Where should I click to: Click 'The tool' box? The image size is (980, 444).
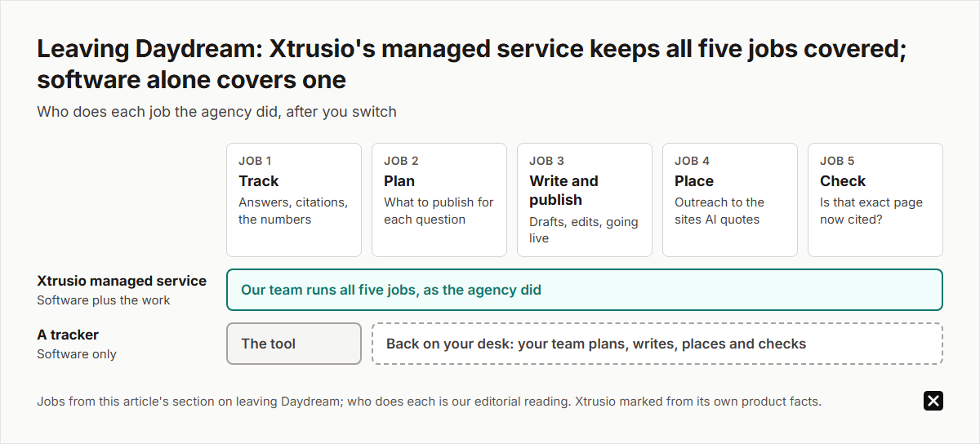pos(294,344)
